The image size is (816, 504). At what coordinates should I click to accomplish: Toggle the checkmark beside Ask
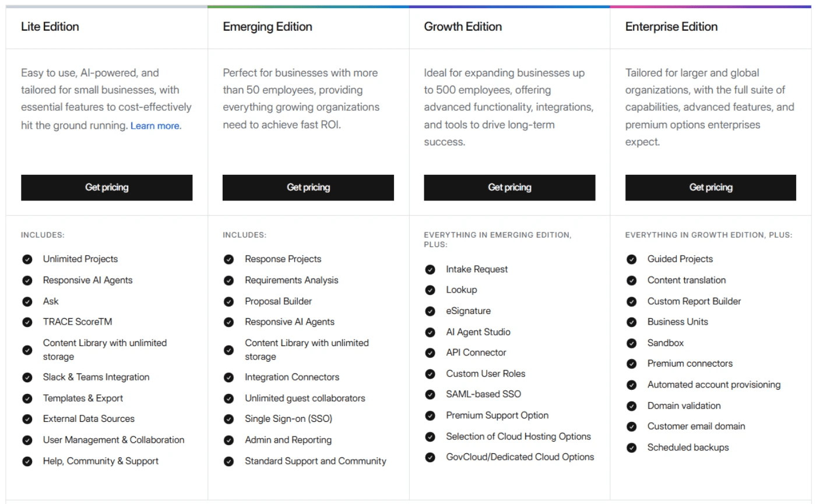point(27,301)
